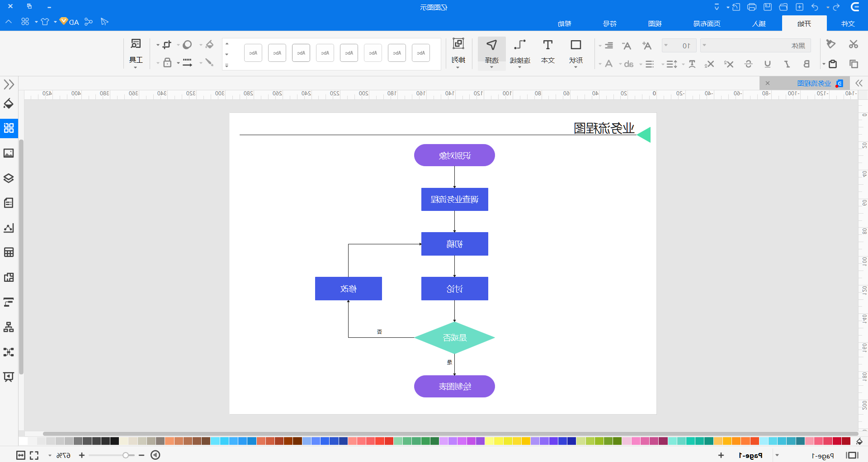This screenshot has height=462, width=868.
Task: Select the 形状 shape tool
Action: click(576, 52)
